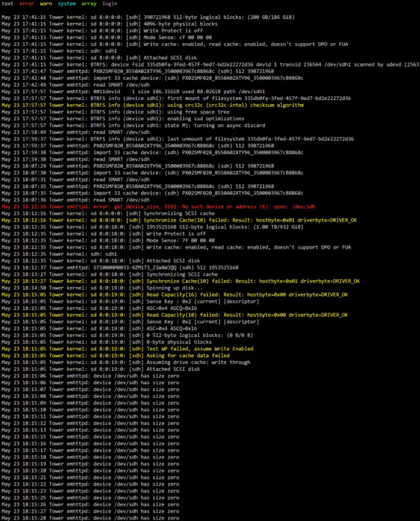420x521 pixels.
Task: Select the 18:07:31 'read SMART /dev/sdh' line
Action: (x=76, y=179)
